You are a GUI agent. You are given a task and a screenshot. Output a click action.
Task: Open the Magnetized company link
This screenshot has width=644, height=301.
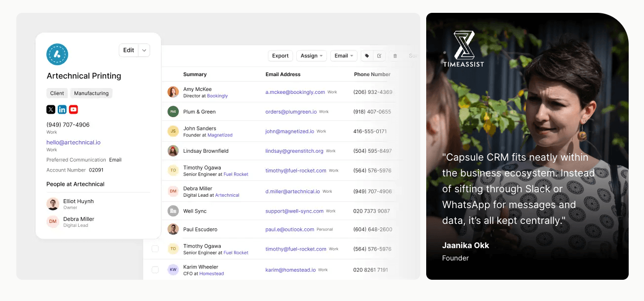220,135
